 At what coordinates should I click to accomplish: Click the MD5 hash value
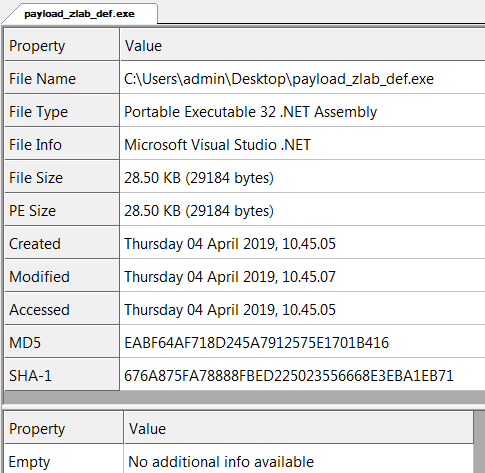[x=256, y=343]
